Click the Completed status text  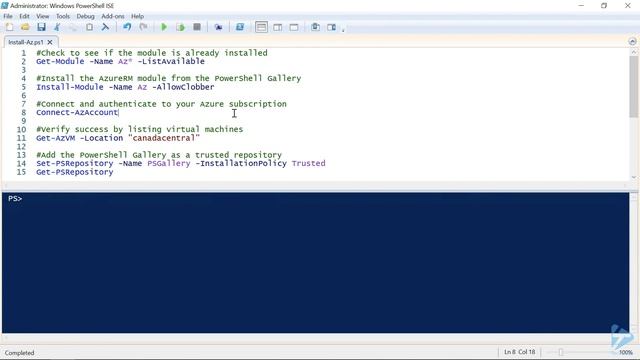pos(20,353)
